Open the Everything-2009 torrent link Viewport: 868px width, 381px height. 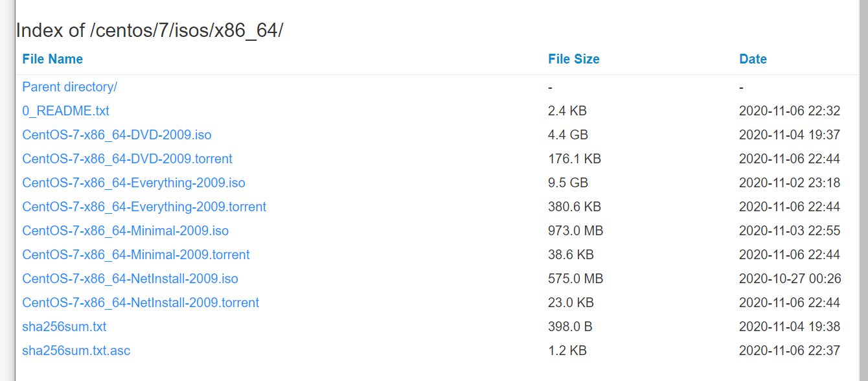tap(144, 207)
